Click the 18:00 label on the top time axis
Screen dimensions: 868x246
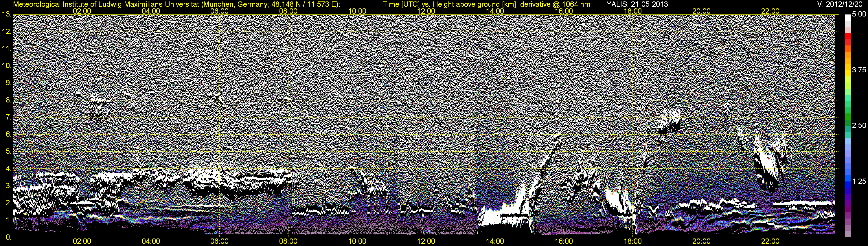point(632,11)
